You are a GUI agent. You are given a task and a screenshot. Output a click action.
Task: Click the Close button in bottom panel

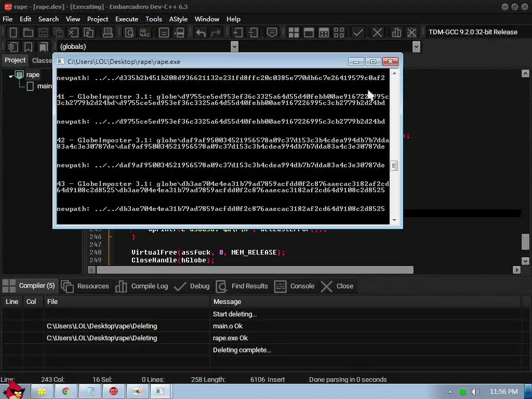coord(337,286)
